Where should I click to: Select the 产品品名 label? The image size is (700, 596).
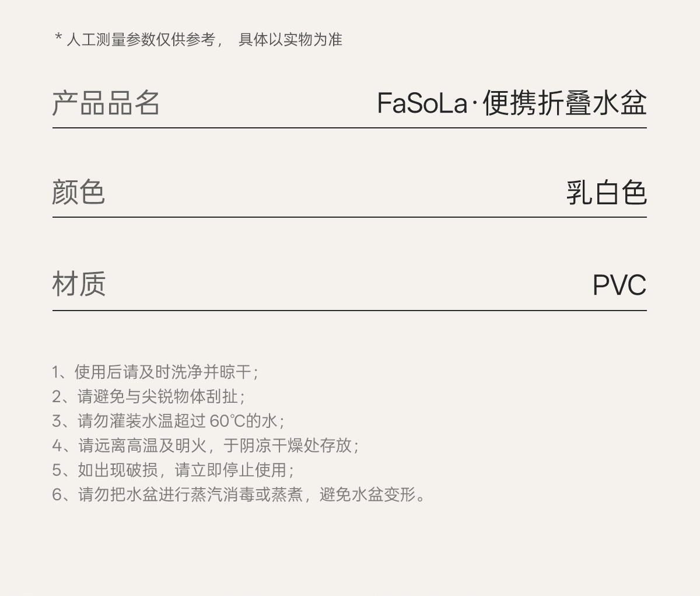[x=106, y=103]
